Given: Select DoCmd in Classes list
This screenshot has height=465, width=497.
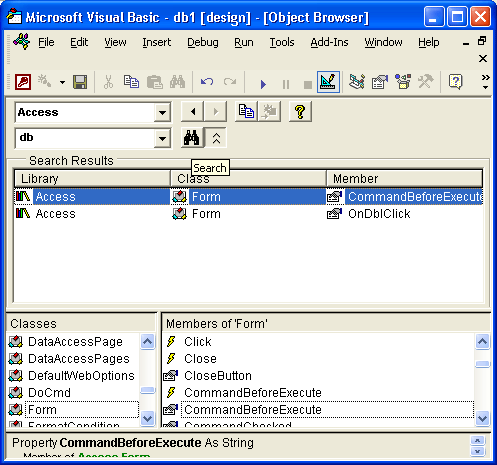Looking at the screenshot, I should [x=49, y=393].
